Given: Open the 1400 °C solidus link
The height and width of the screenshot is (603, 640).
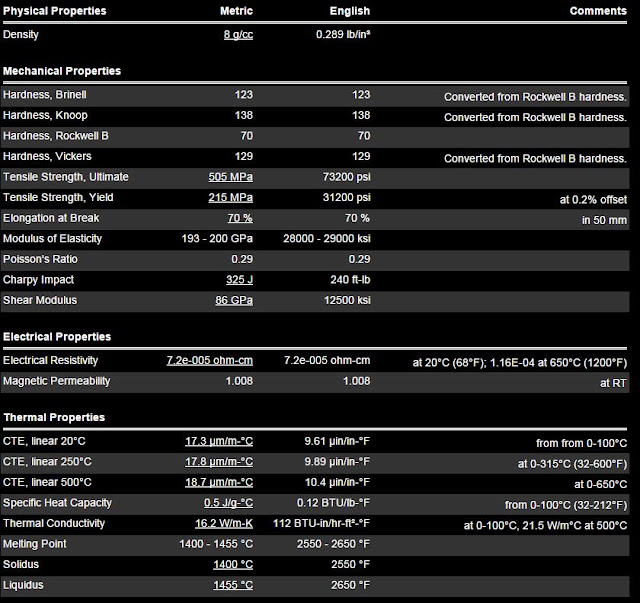Looking at the screenshot, I should (x=233, y=565).
